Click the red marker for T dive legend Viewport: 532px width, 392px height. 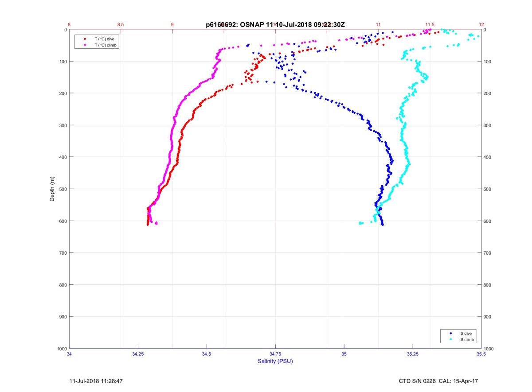click(x=84, y=39)
